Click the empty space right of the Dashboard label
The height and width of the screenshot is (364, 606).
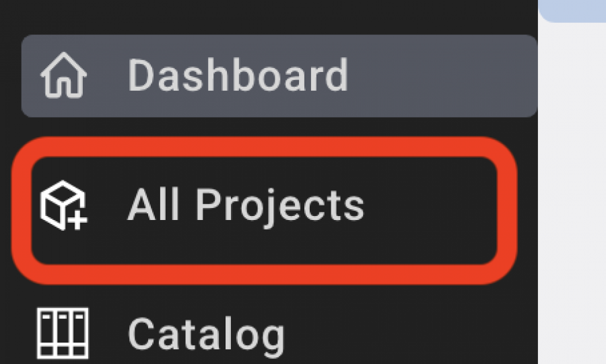(x=440, y=76)
